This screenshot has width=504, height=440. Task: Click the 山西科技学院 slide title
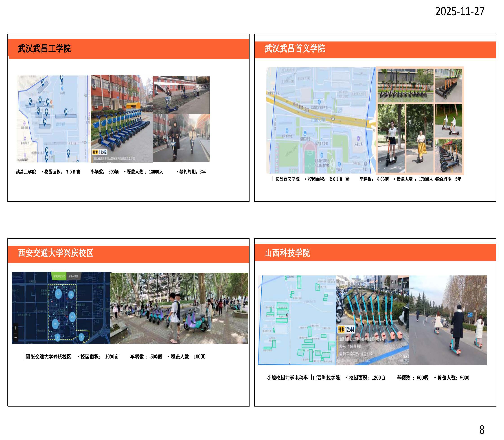pyautogui.click(x=287, y=253)
